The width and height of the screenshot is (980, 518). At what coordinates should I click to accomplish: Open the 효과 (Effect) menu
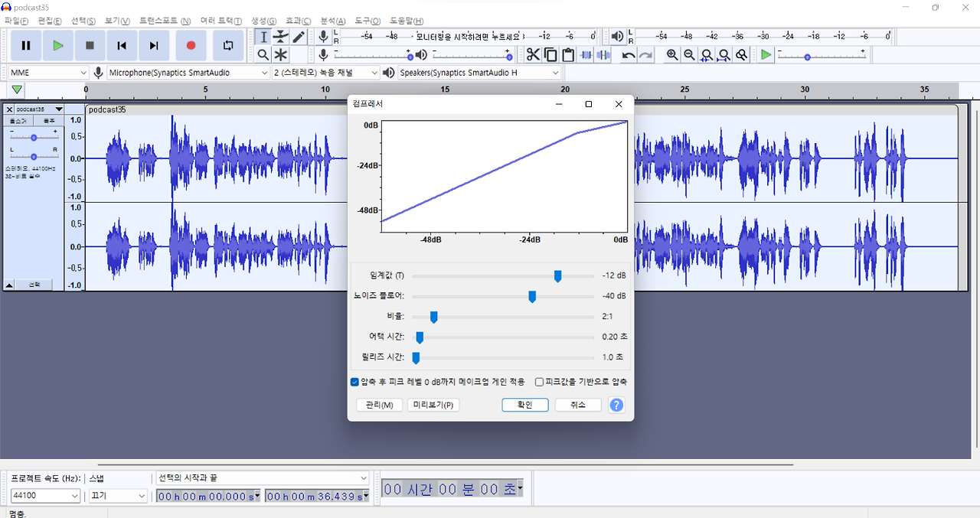click(x=298, y=21)
